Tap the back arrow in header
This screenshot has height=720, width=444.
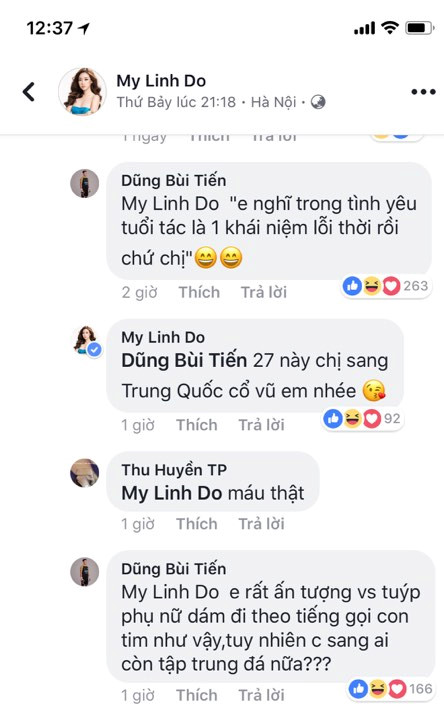(29, 91)
